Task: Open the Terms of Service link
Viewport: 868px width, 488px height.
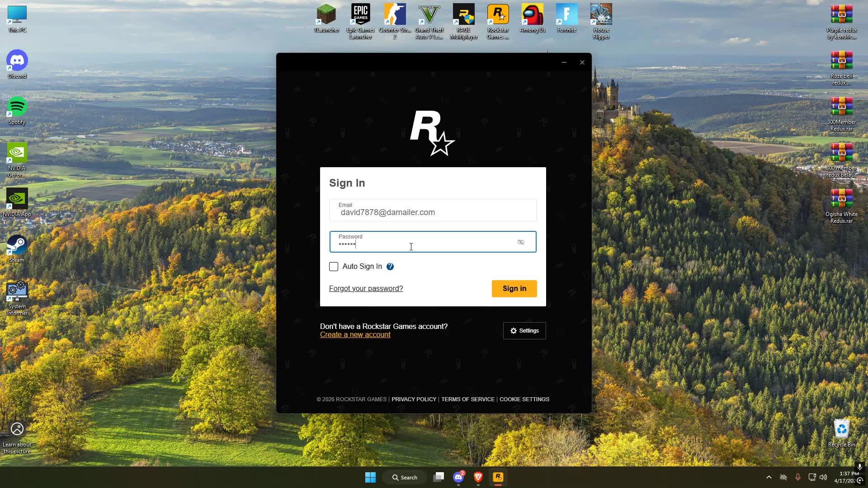Action: click(x=467, y=399)
